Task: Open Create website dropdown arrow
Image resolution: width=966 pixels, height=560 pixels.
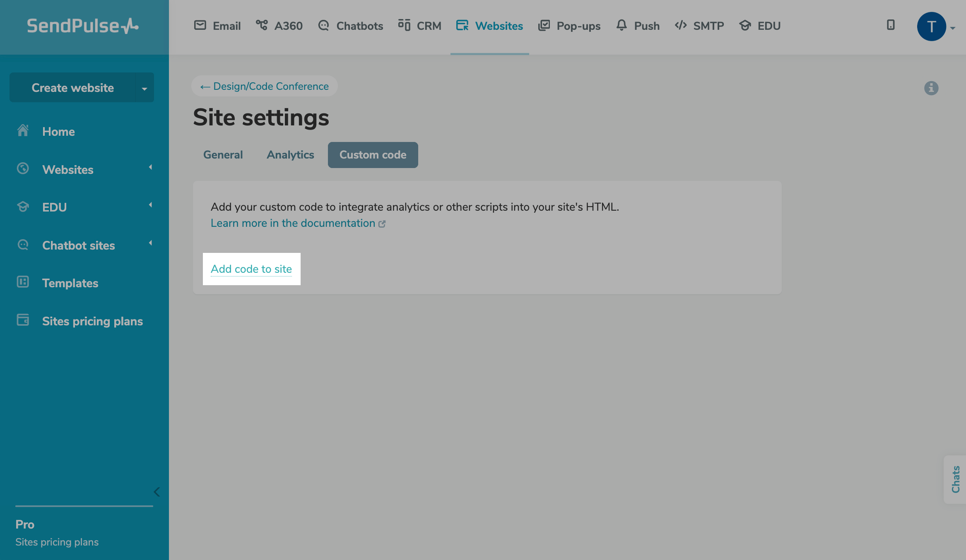Action: click(145, 88)
